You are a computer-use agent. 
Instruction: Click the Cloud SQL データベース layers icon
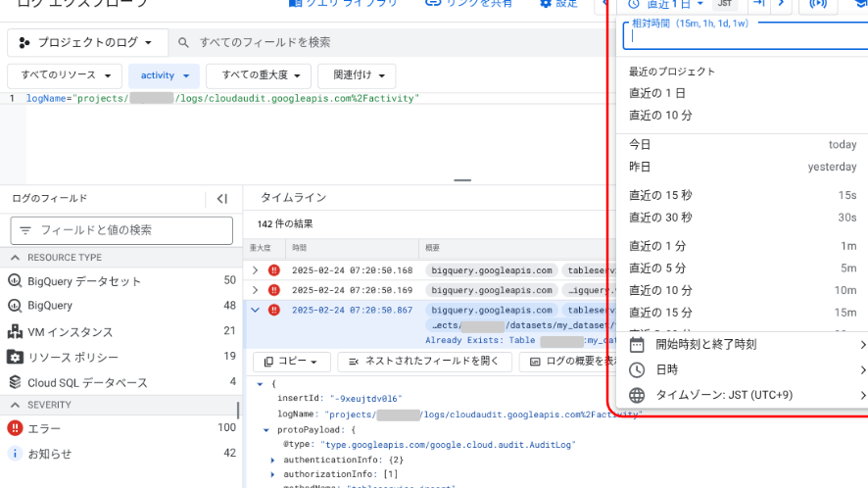15,382
